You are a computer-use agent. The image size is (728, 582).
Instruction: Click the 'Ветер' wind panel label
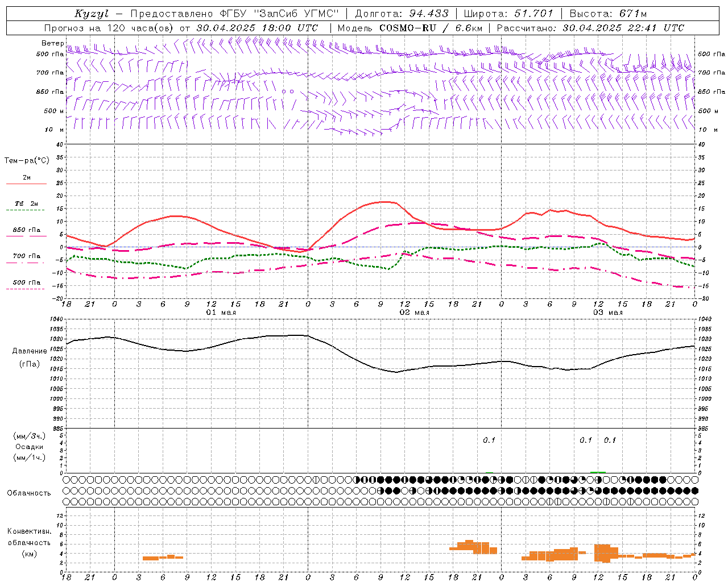[52, 43]
